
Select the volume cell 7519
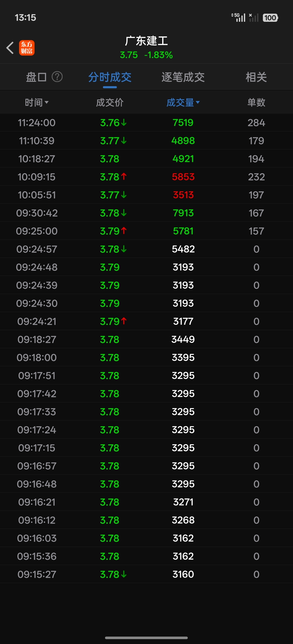click(x=183, y=123)
